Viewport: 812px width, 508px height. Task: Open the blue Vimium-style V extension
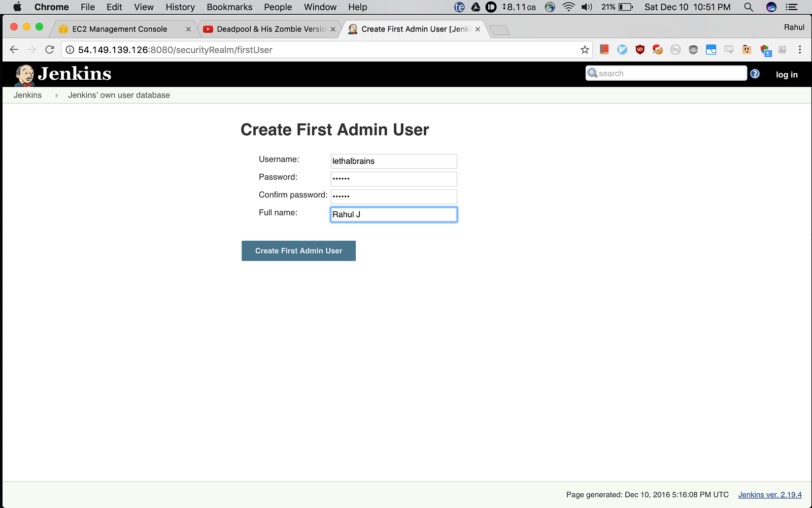click(x=622, y=49)
